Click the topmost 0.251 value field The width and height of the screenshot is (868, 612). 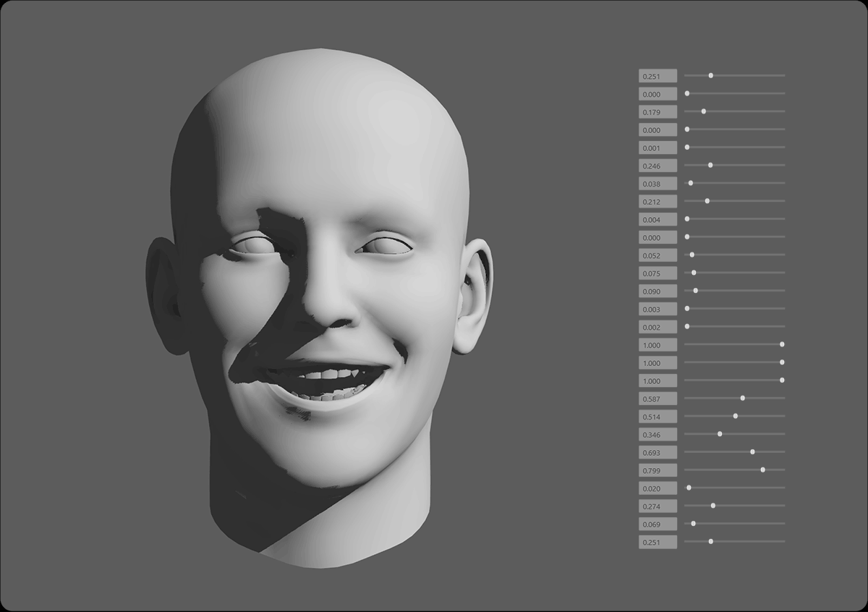(x=658, y=76)
